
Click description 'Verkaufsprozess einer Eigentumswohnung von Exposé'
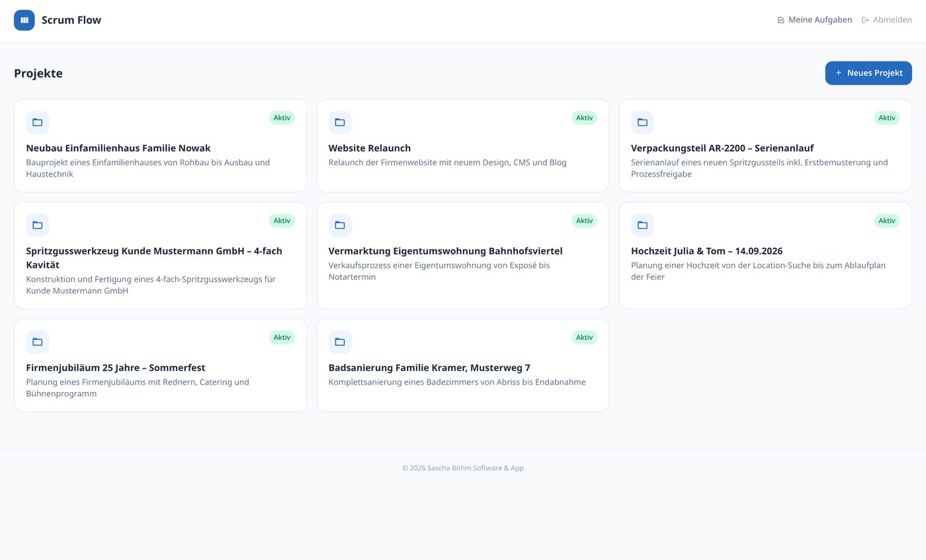(x=439, y=271)
